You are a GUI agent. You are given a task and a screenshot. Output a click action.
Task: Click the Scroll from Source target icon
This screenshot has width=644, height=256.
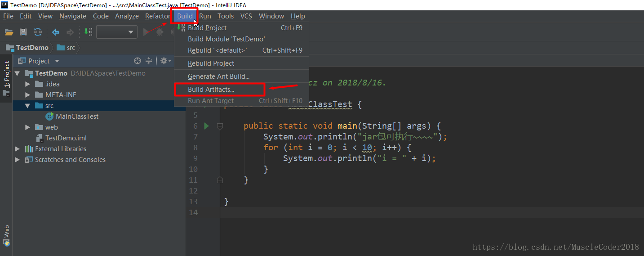pyautogui.click(x=138, y=61)
